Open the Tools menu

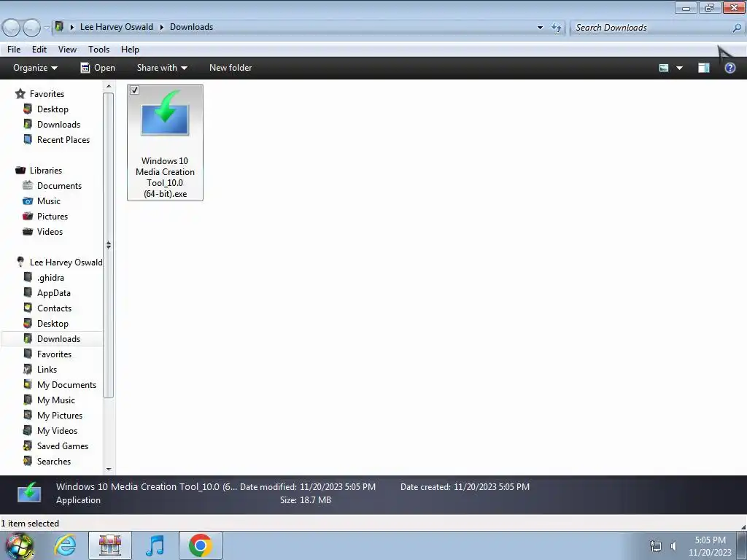point(98,50)
